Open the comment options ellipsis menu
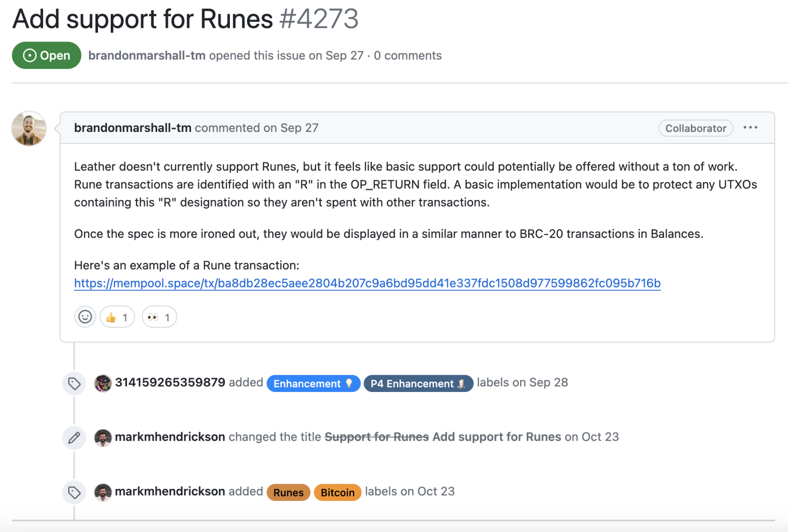 point(750,128)
